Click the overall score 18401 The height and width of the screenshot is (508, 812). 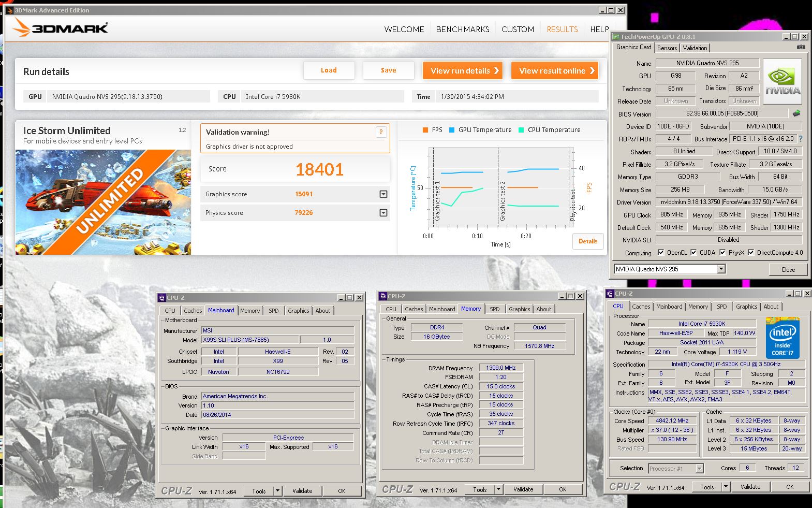pyautogui.click(x=319, y=169)
